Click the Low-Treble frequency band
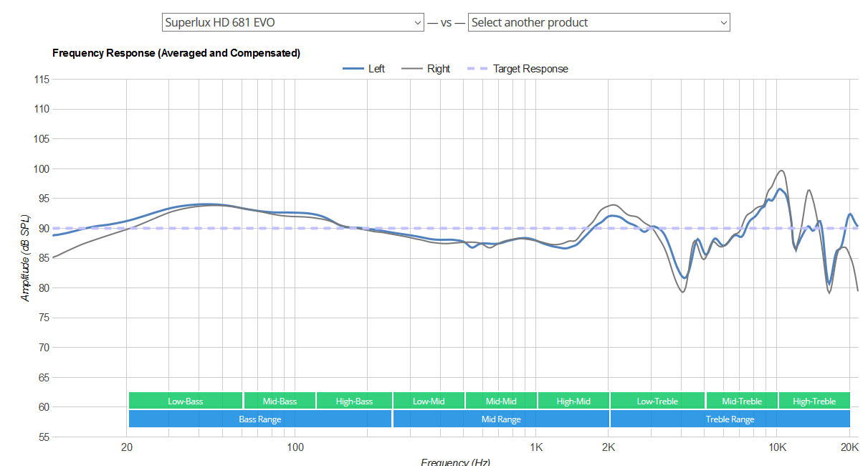This screenshot has width=868, height=466. pos(657,401)
